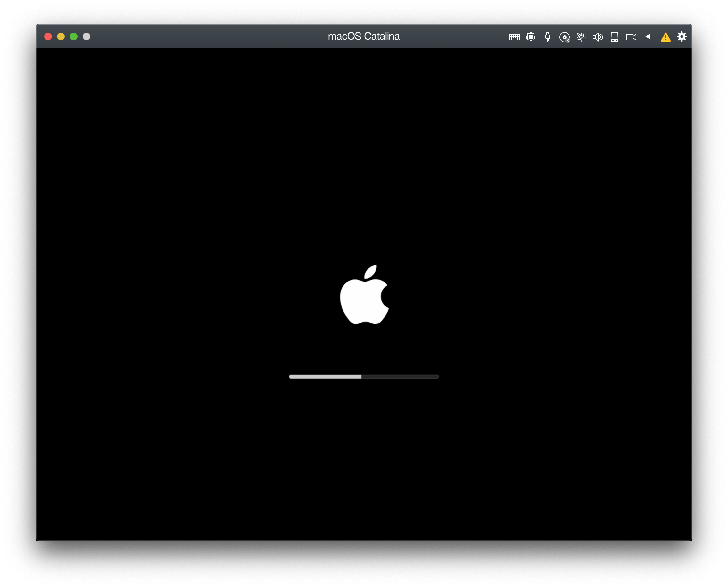The height and width of the screenshot is (588, 728).
Task: Click the red close window button
Action: click(x=48, y=37)
